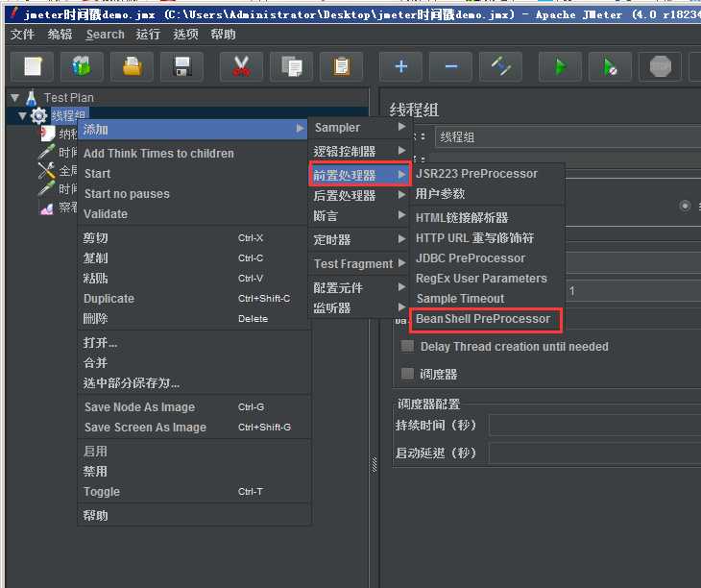The image size is (701, 588).
Task: Enable the 调度器 checkbox
Action: (407, 374)
